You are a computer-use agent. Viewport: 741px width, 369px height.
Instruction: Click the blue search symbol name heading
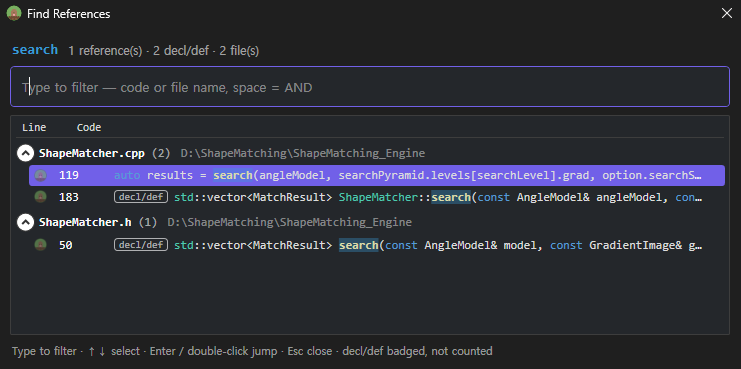35,50
